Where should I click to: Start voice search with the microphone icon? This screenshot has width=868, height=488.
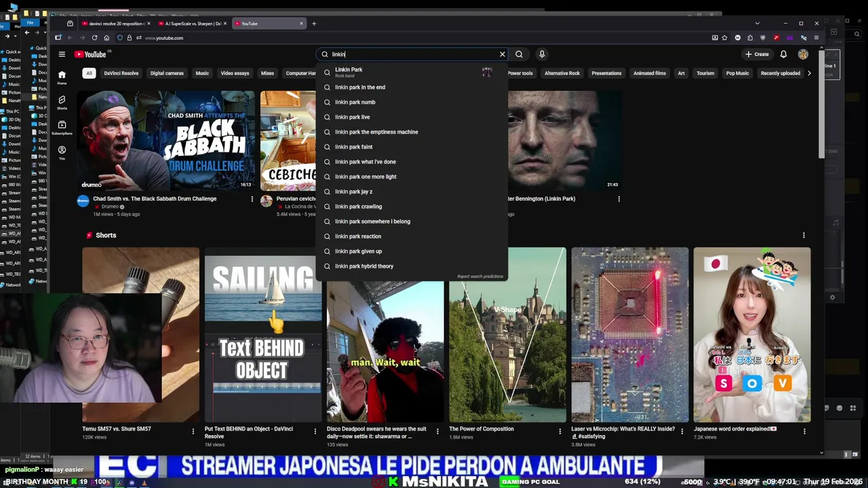coord(542,54)
